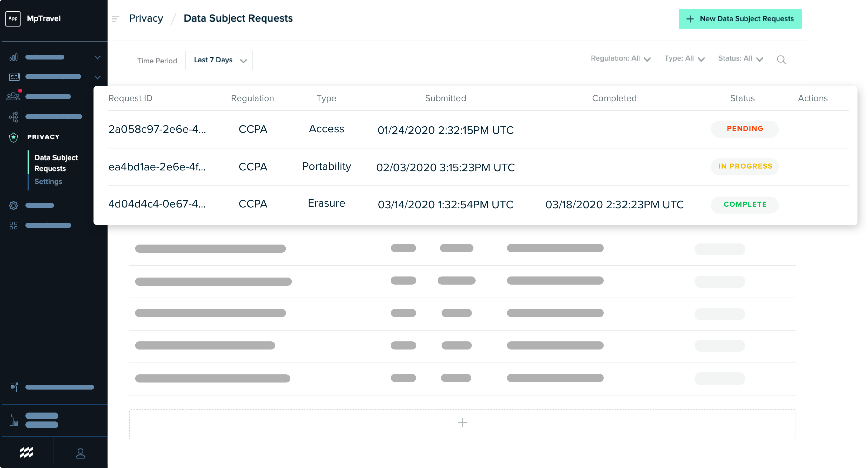
Task: Click CCPA in the Access request row
Action: click(x=253, y=129)
